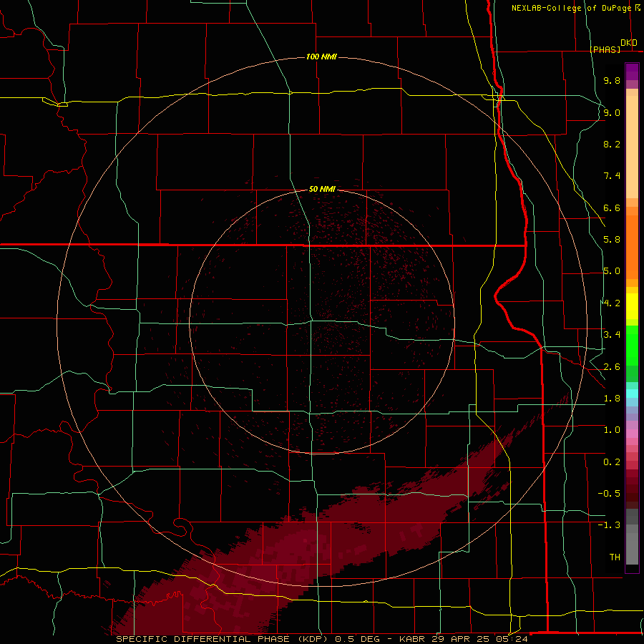Pick the yellow swatch in the color bar

pyautogui.click(x=632, y=306)
